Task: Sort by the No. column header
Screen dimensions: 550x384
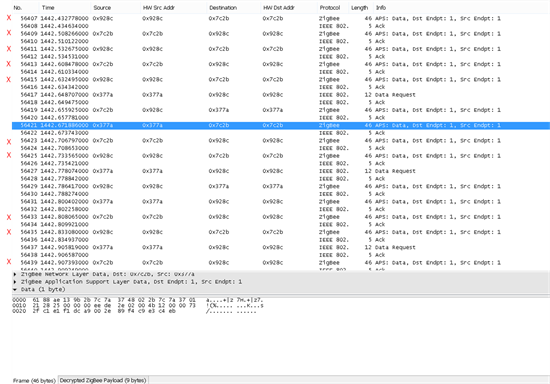Action: (x=25, y=8)
